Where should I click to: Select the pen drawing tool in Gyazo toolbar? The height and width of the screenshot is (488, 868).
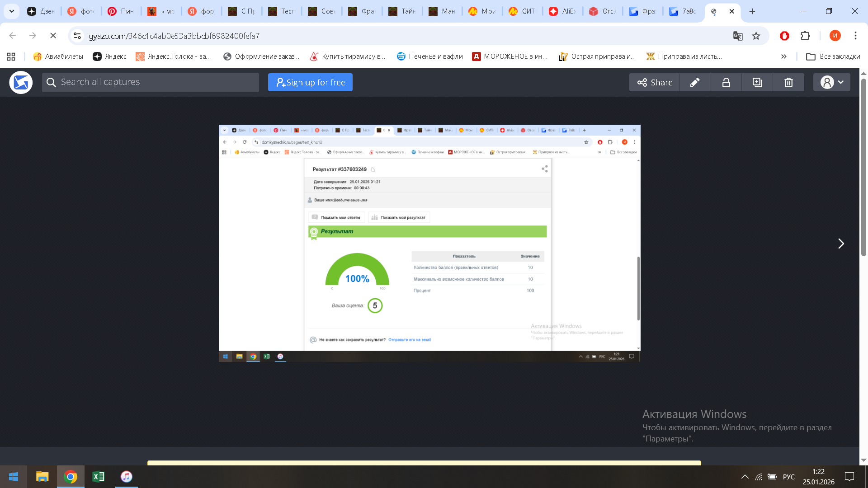pyautogui.click(x=695, y=82)
